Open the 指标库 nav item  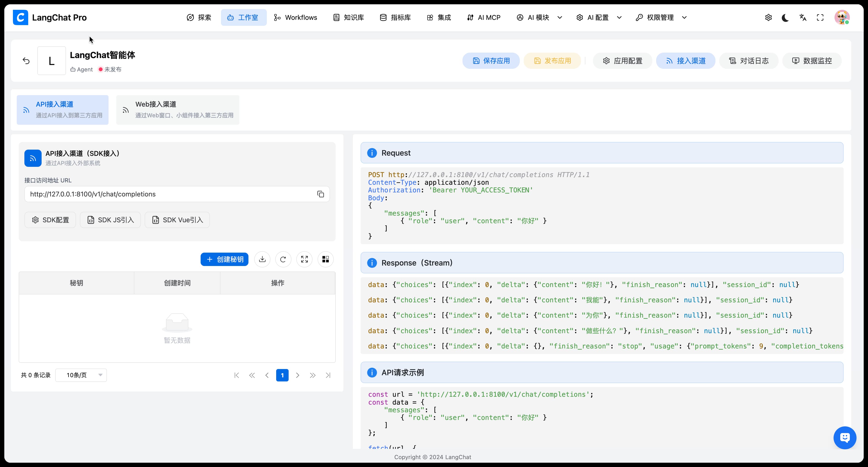(395, 17)
